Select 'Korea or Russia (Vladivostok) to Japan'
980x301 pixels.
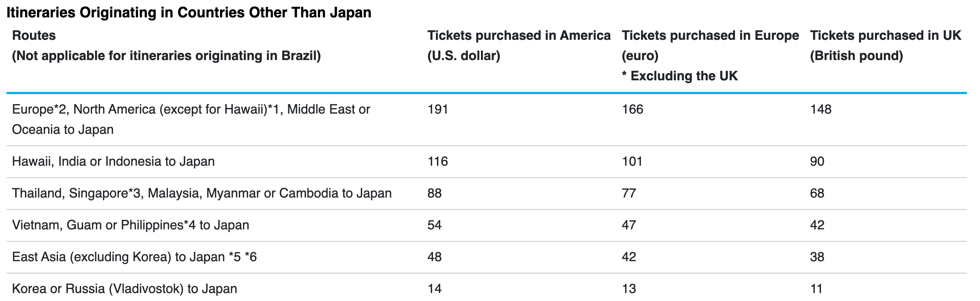point(125,289)
